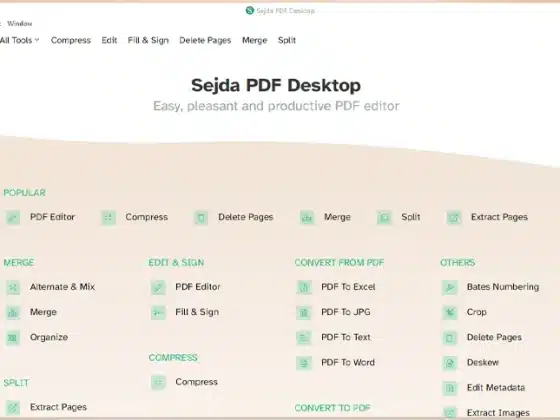The height and width of the screenshot is (420, 560).
Task: Open the PDF To Excel link
Action: point(348,287)
